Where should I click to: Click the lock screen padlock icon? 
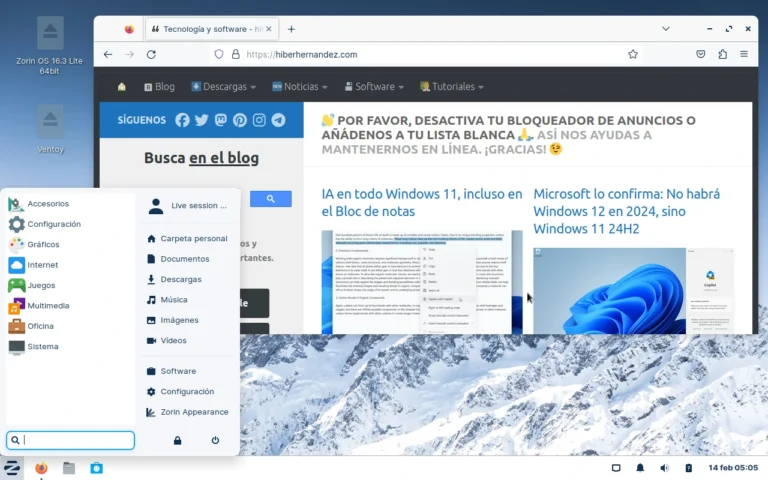[177, 440]
